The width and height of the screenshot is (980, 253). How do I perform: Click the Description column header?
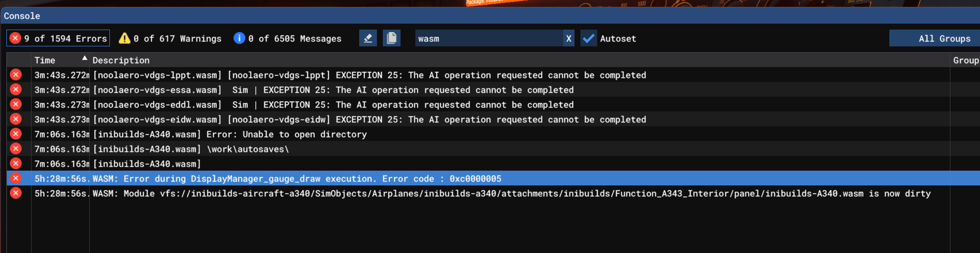point(121,60)
